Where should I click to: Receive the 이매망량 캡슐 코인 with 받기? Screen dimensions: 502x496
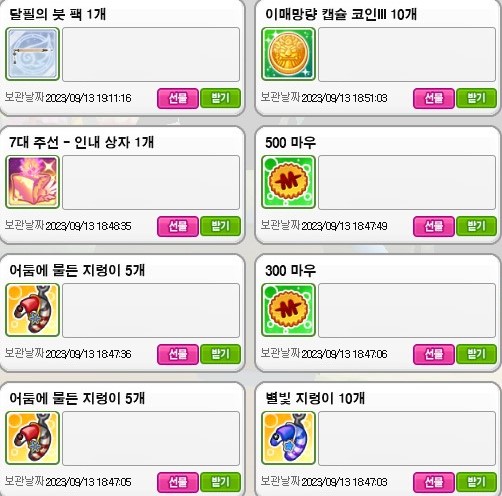coord(476,98)
